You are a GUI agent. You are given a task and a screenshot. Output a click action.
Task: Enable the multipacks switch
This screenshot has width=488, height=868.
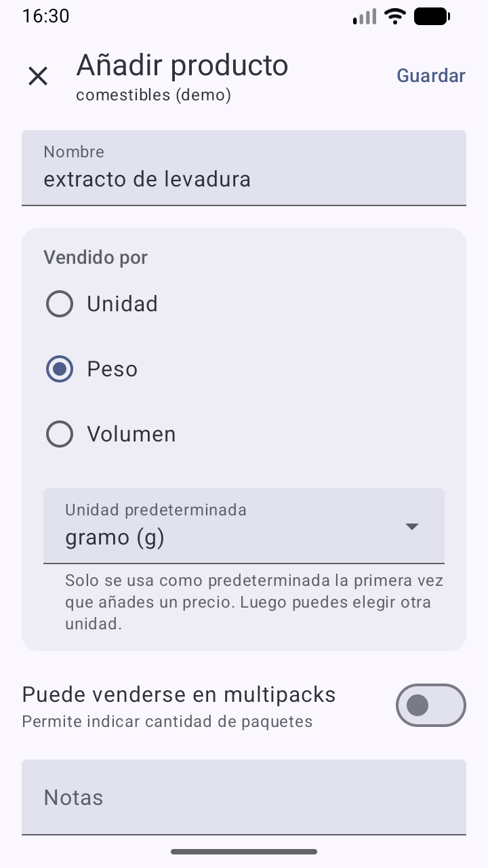point(430,705)
